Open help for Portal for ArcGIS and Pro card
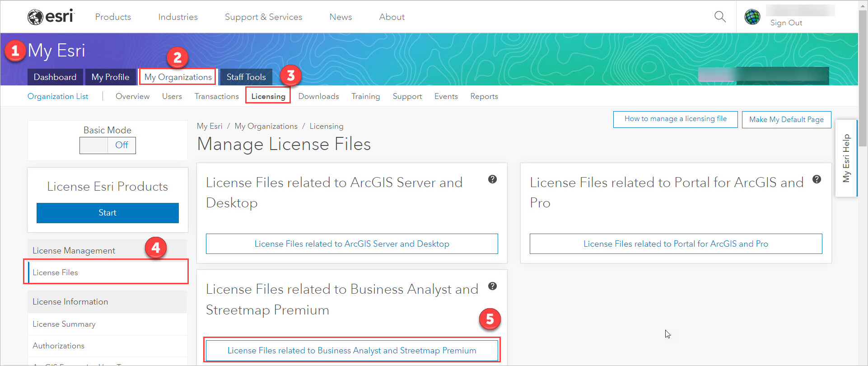This screenshot has height=366, width=868. (x=817, y=179)
